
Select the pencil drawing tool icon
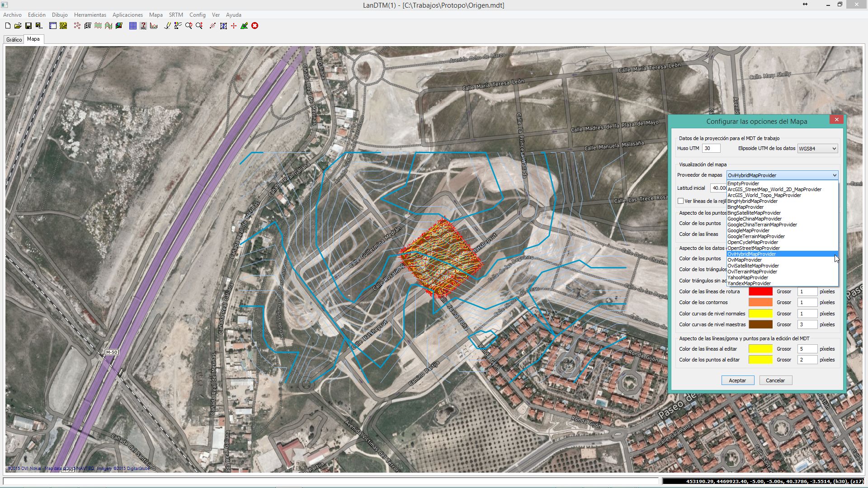click(x=167, y=26)
